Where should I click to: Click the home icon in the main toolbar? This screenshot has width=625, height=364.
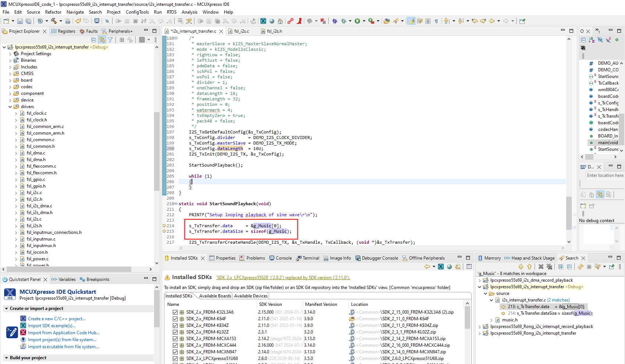(280, 21)
